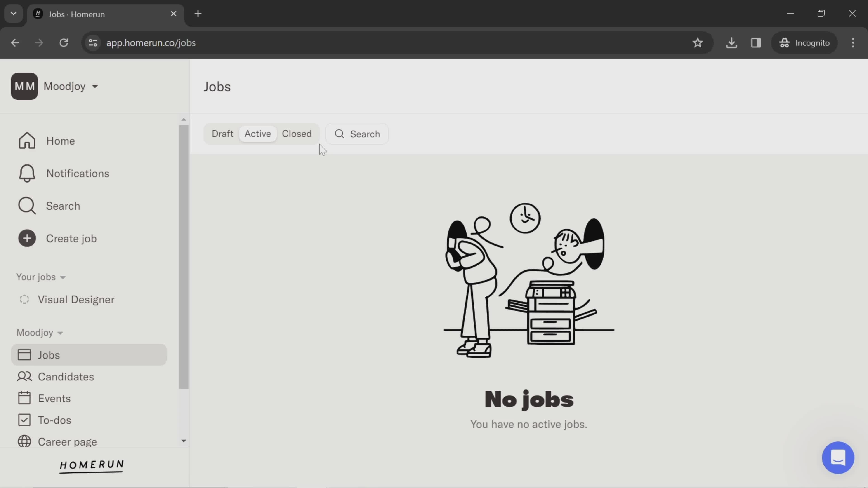
Task: Open a new browser tab
Action: coord(198,14)
